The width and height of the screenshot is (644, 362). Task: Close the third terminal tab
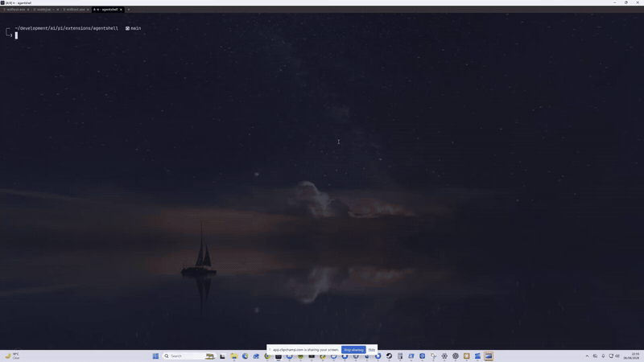pyautogui.click(x=88, y=10)
